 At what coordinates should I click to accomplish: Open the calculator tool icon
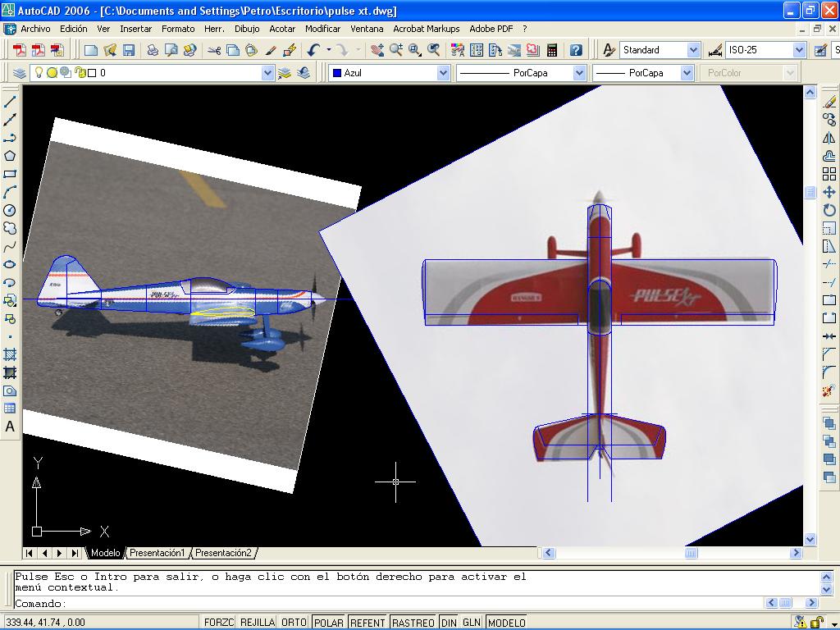pyautogui.click(x=552, y=50)
